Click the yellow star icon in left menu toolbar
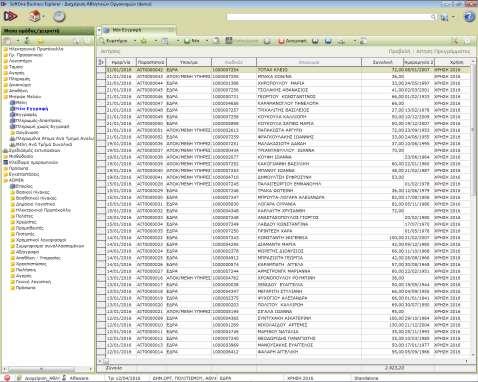This screenshot has width=478, height=382. [41, 41]
